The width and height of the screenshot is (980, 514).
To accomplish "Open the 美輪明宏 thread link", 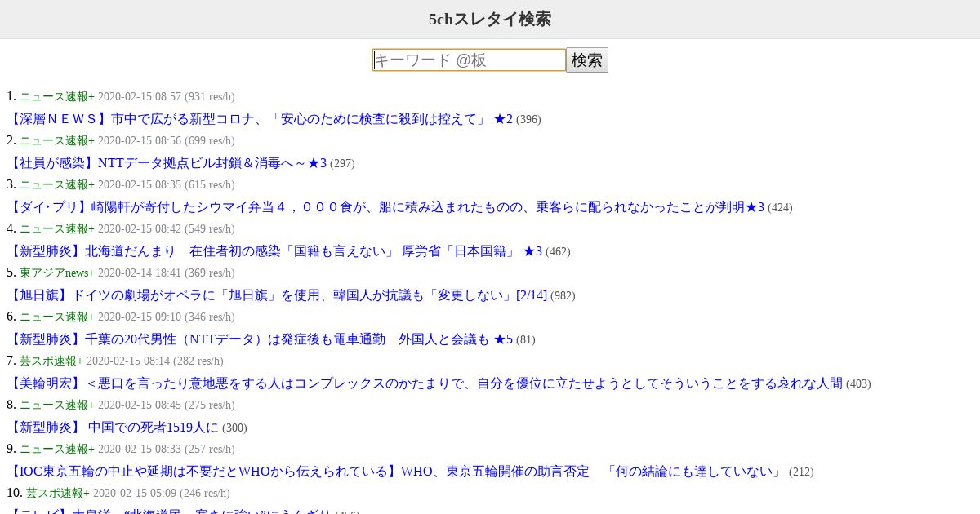I will [x=425, y=383].
